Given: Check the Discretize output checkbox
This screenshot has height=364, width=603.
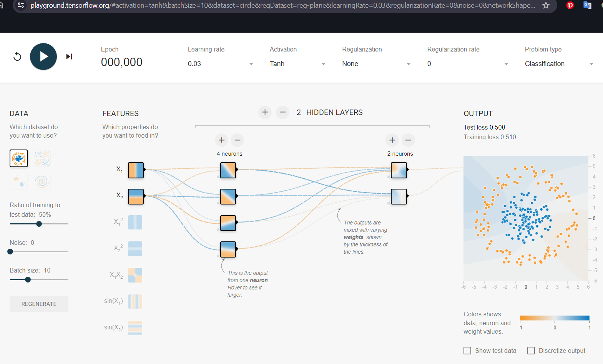Looking at the screenshot, I should (531, 351).
